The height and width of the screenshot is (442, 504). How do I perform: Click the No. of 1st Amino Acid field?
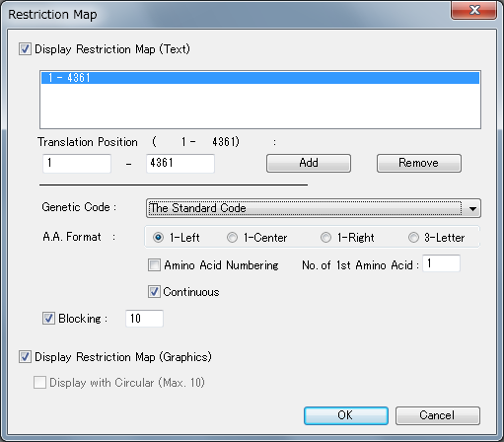pos(441,263)
